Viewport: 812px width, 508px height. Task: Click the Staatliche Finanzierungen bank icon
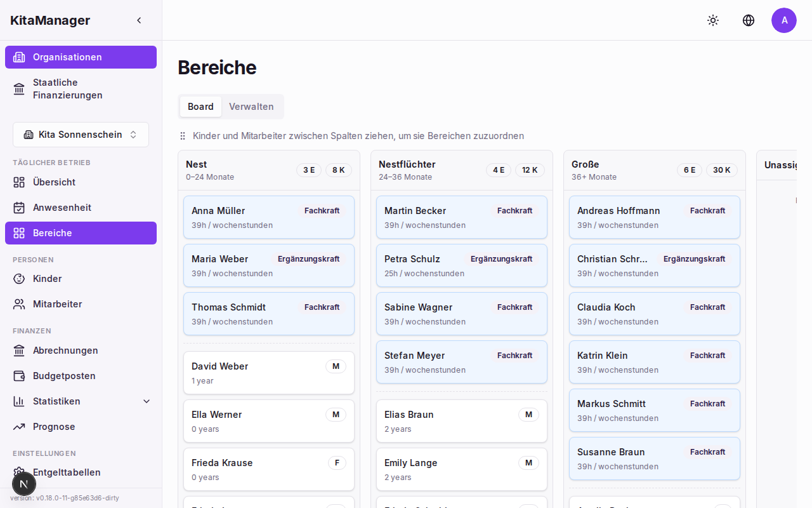20,89
